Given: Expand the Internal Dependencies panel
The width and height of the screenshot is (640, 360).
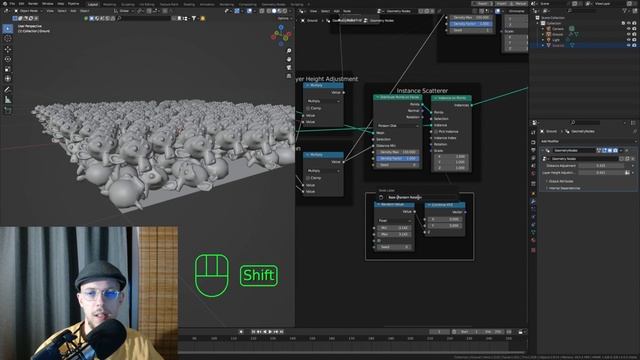Looking at the screenshot, I should click(x=564, y=188).
